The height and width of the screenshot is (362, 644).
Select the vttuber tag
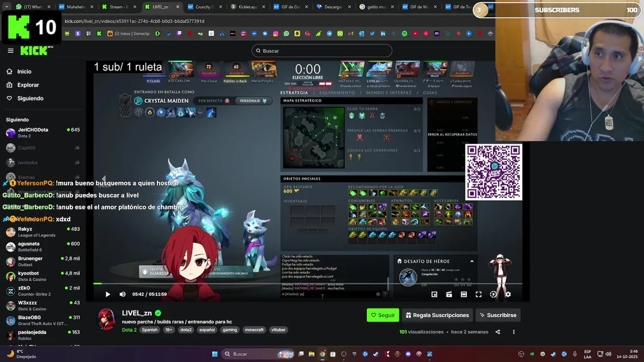278,330
